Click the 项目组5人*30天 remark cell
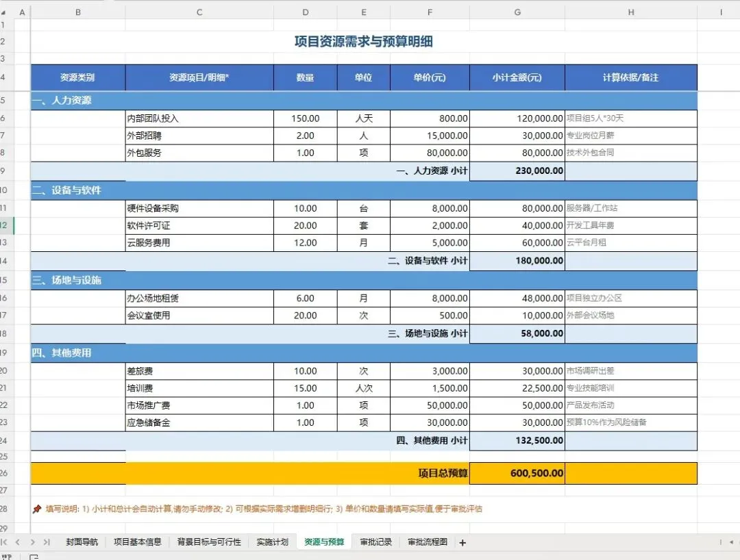This screenshot has height=560, width=740. (x=631, y=118)
